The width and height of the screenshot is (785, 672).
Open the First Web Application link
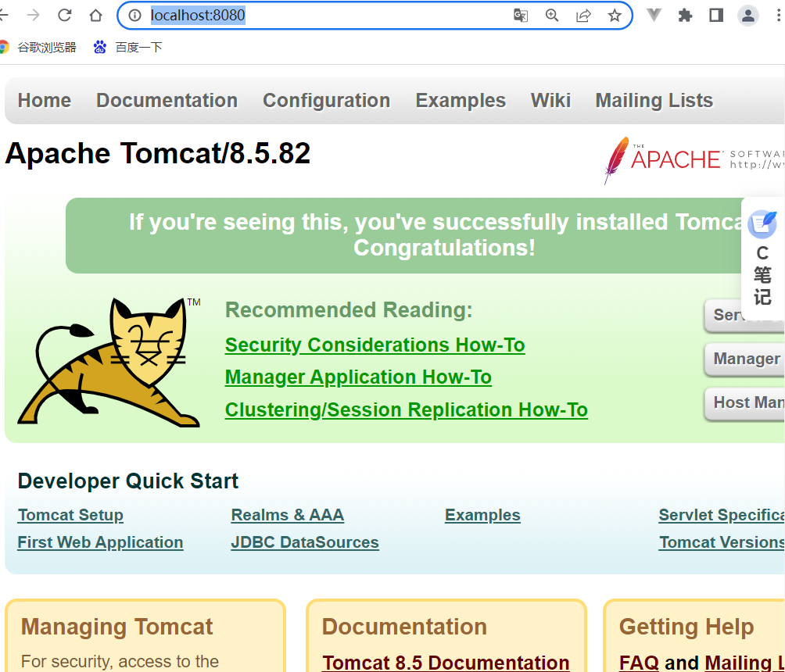click(x=100, y=542)
